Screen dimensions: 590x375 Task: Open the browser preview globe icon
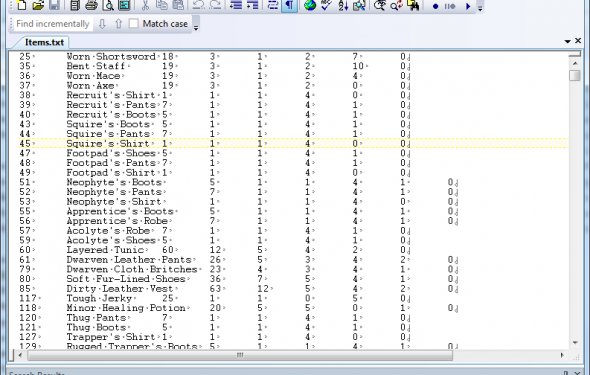[x=310, y=5]
